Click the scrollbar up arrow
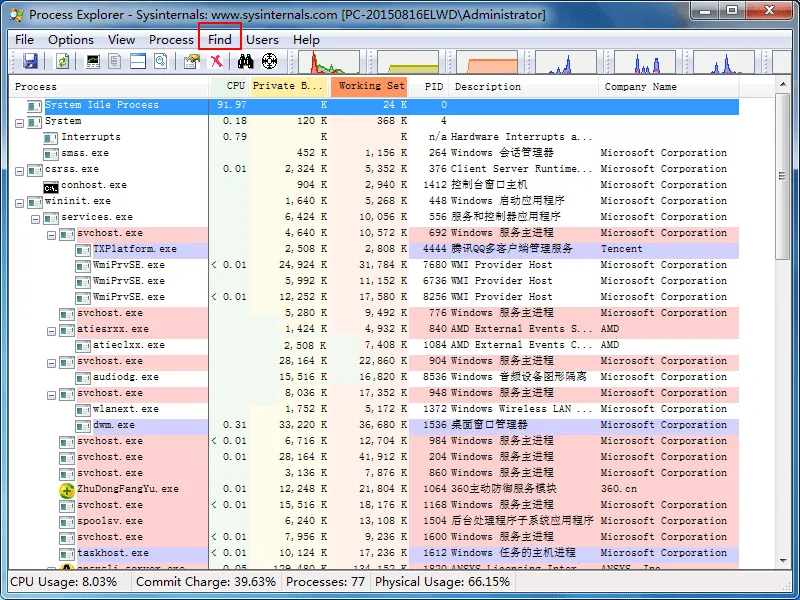Image resolution: width=800 pixels, height=600 pixels. coord(783,84)
